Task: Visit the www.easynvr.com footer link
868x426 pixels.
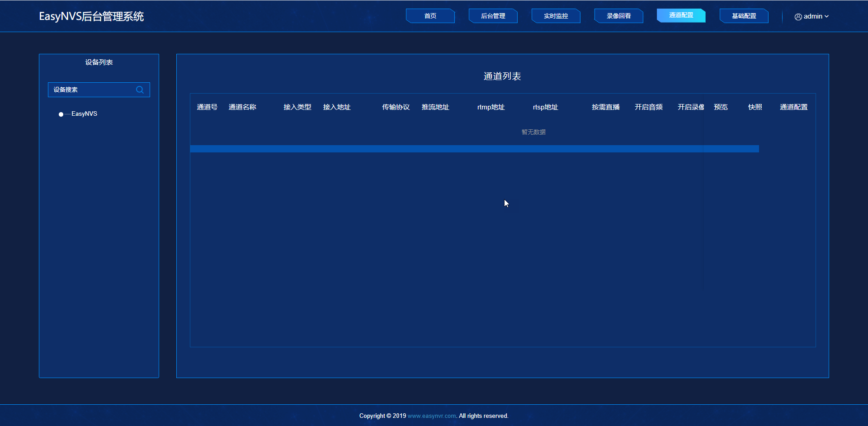Action: [432, 416]
